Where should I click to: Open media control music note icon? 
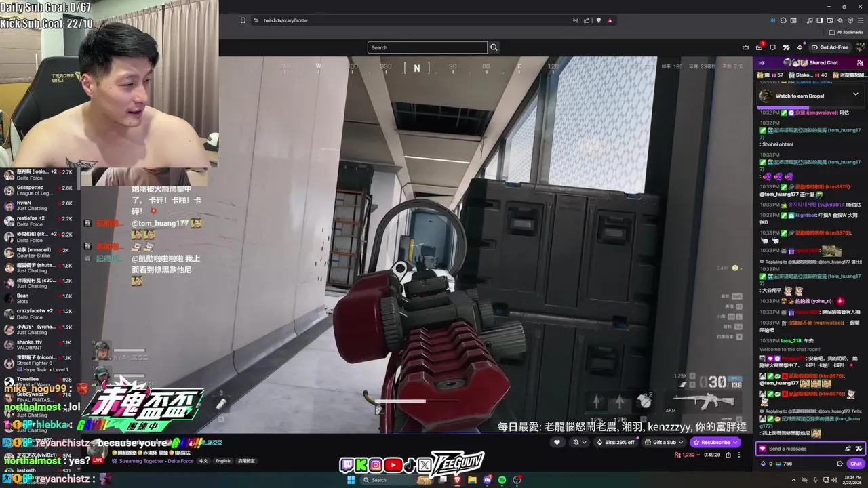(x=810, y=20)
